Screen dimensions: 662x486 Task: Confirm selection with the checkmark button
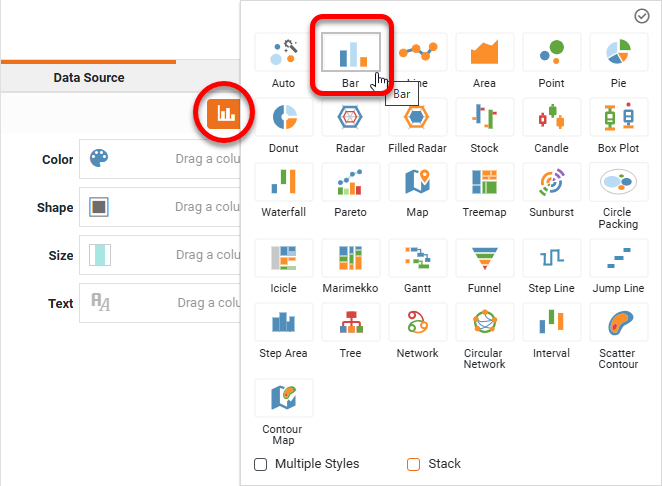[642, 16]
